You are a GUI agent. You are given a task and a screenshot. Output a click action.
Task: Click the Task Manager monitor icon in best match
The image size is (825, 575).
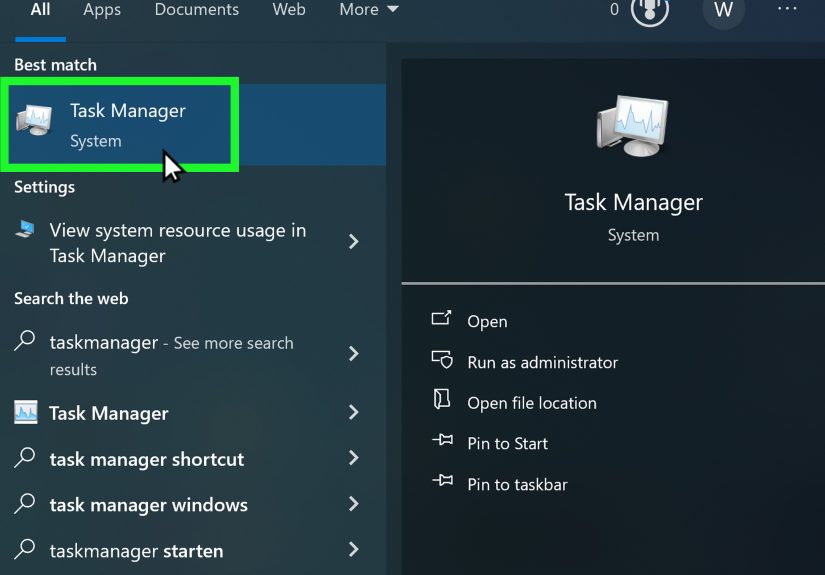tap(34, 120)
